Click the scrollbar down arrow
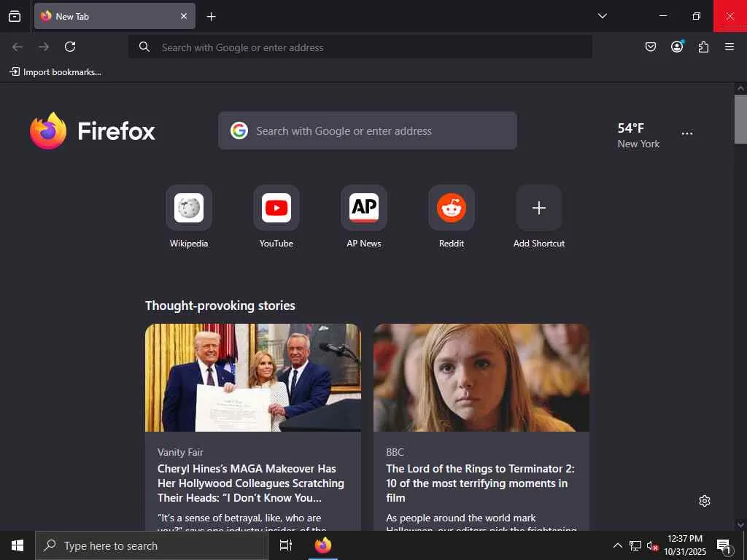The height and width of the screenshot is (560, 747). click(740, 525)
